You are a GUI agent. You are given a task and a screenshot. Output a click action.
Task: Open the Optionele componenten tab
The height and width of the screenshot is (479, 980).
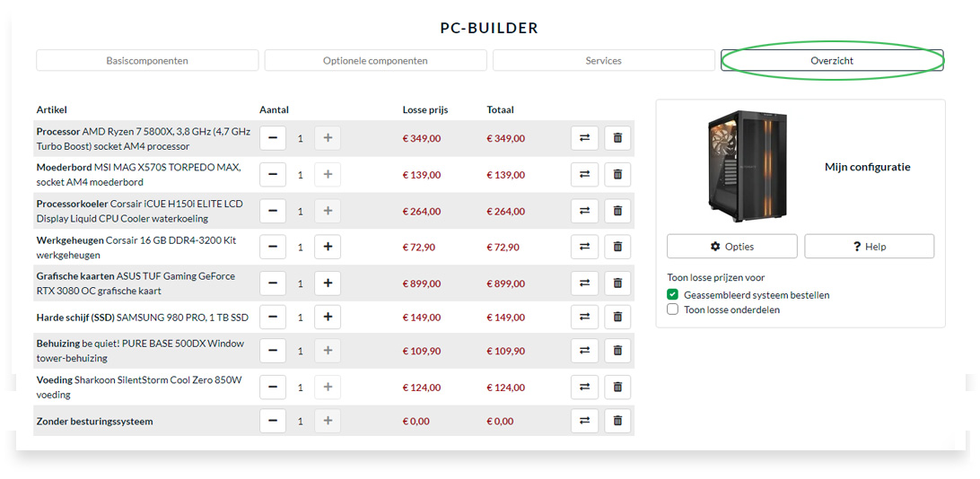click(x=376, y=61)
